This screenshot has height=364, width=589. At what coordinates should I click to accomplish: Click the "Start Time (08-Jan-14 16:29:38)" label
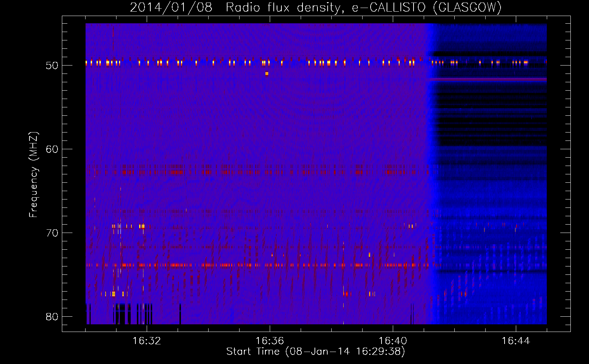coord(316,352)
